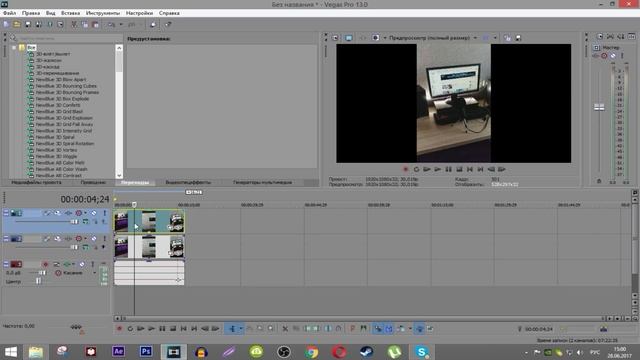Open Project Video Properties in preview toolbar
Screen dimensions: 640x360
coord(335,38)
